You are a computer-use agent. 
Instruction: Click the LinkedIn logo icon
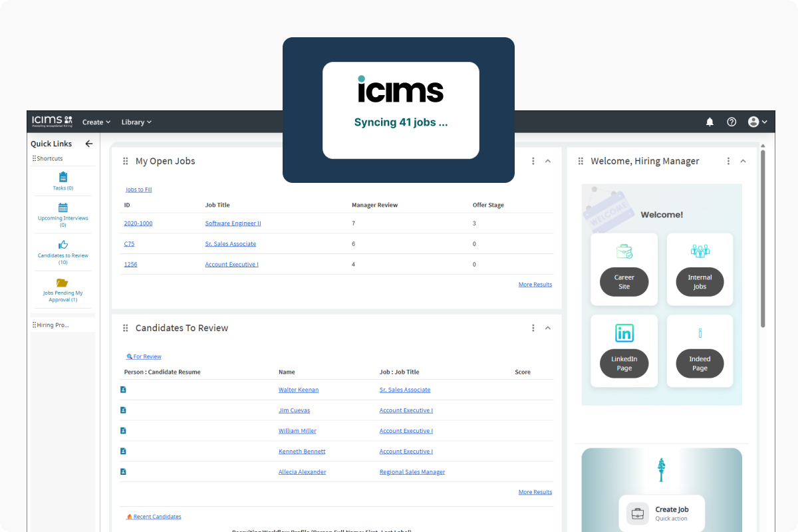[624, 332]
